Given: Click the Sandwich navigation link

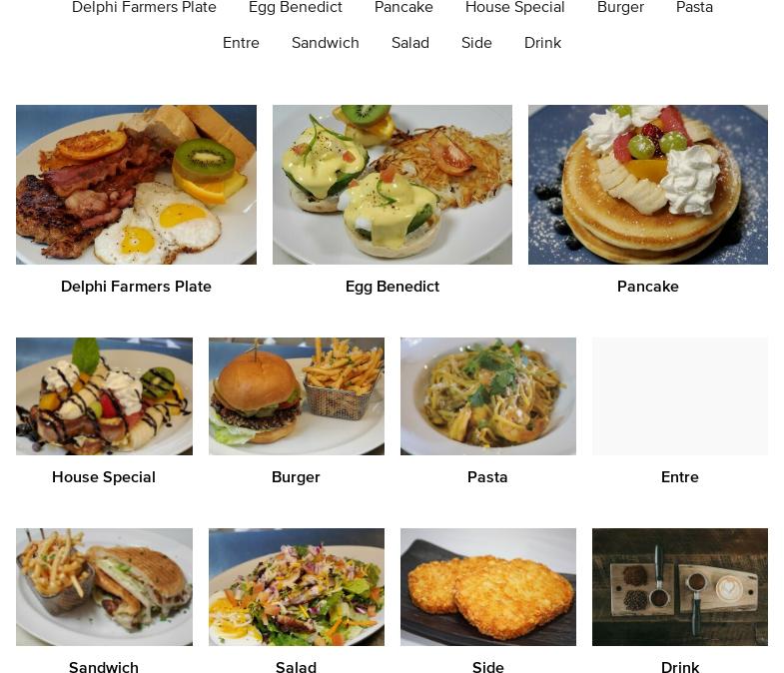Looking at the screenshot, I should tap(326, 43).
